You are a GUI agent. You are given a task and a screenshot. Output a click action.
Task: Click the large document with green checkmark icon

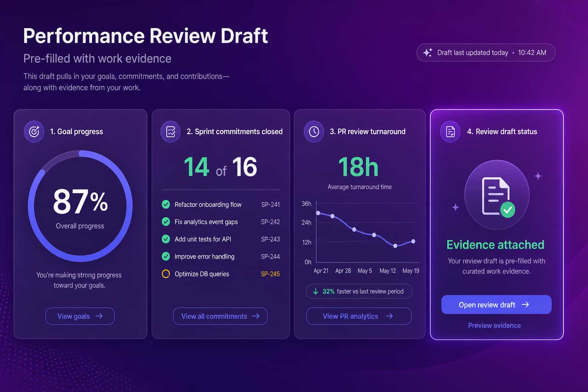pyautogui.click(x=497, y=196)
